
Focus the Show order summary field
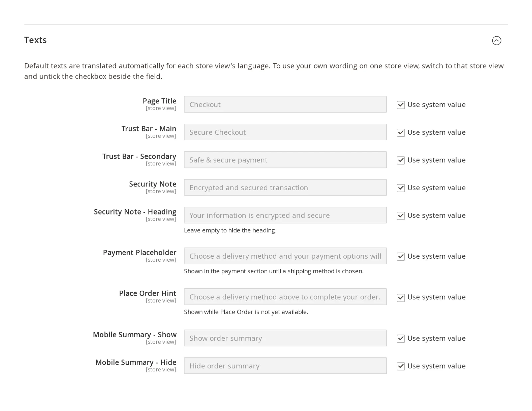coord(285,338)
